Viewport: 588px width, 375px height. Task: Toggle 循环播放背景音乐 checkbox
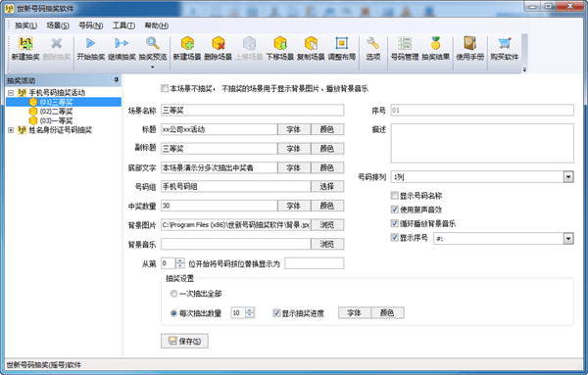point(395,223)
